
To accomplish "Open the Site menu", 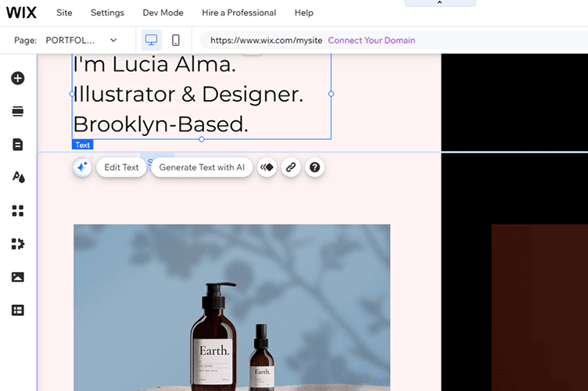I will [x=64, y=13].
